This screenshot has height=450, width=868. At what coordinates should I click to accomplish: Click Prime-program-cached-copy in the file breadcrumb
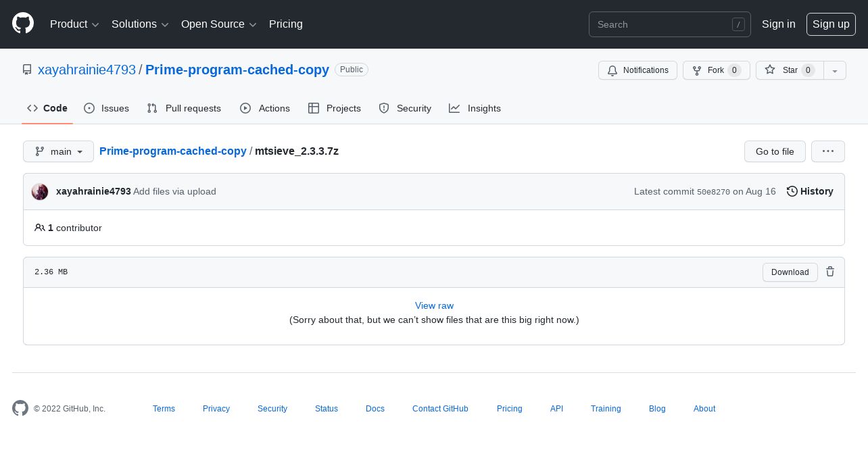pyautogui.click(x=173, y=151)
